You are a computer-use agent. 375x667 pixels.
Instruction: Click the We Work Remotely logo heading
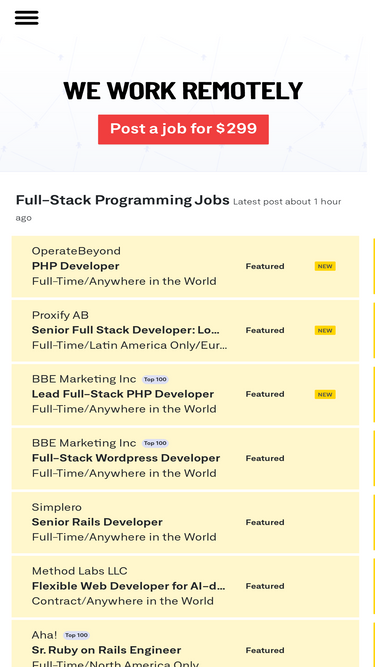click(x=183, y=91)
